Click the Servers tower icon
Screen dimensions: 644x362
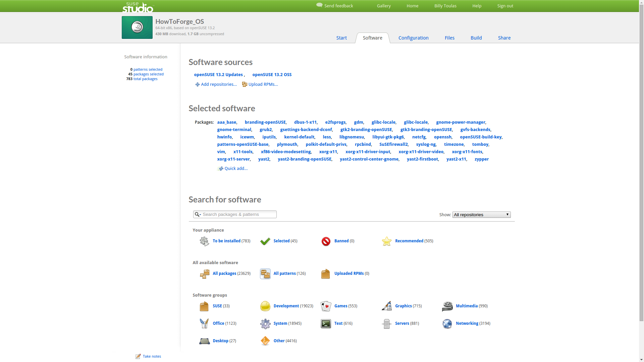[x=387, y=324]
